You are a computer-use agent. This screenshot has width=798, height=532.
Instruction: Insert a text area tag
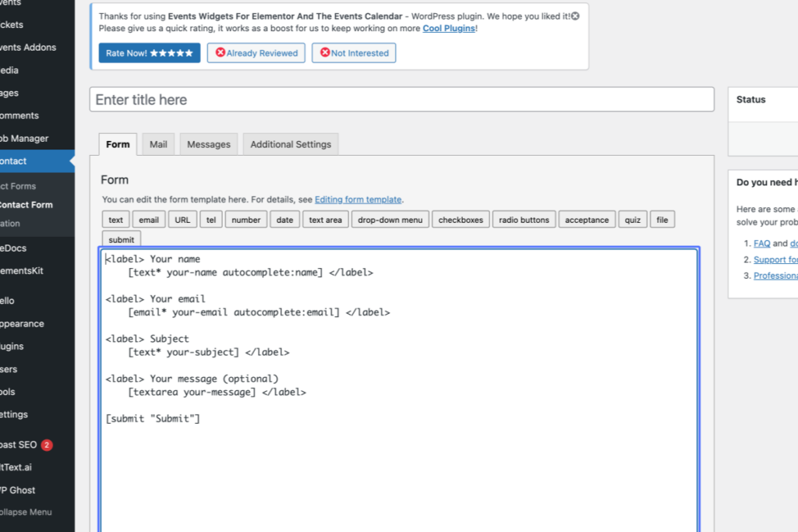click(x=325, y=220)
